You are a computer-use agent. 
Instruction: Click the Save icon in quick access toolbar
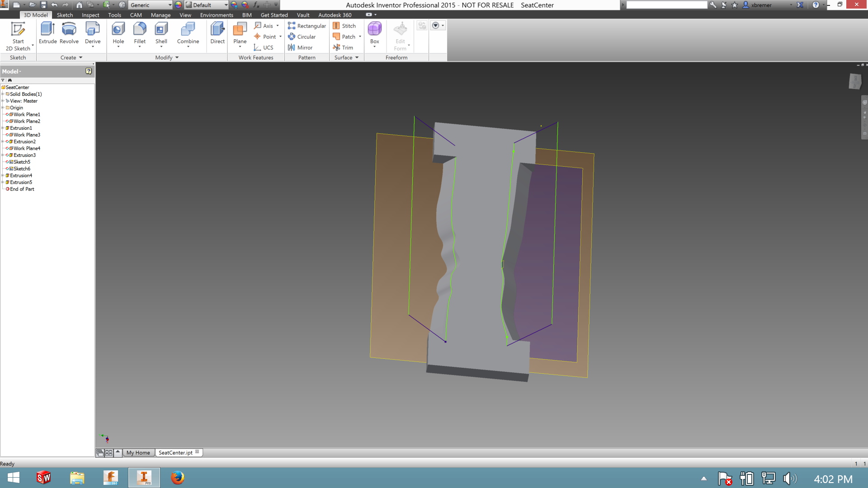click(43, 5)
